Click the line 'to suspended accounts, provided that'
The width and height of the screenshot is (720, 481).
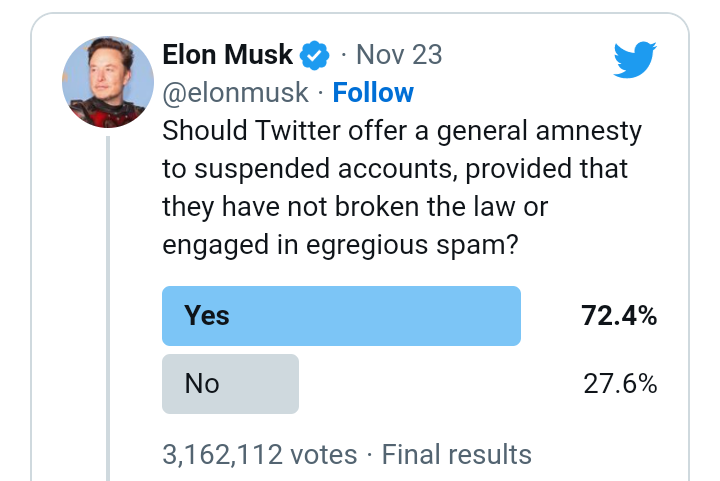395,169
